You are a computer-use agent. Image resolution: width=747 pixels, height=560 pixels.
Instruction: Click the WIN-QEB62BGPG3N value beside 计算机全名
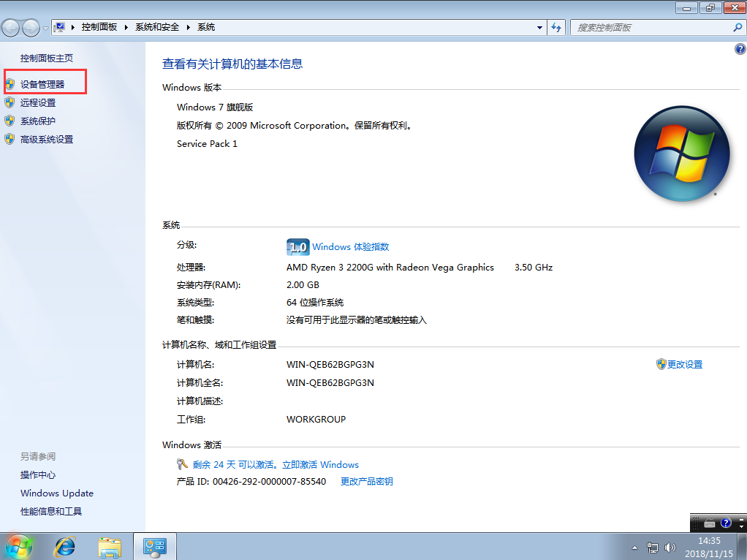330,382
